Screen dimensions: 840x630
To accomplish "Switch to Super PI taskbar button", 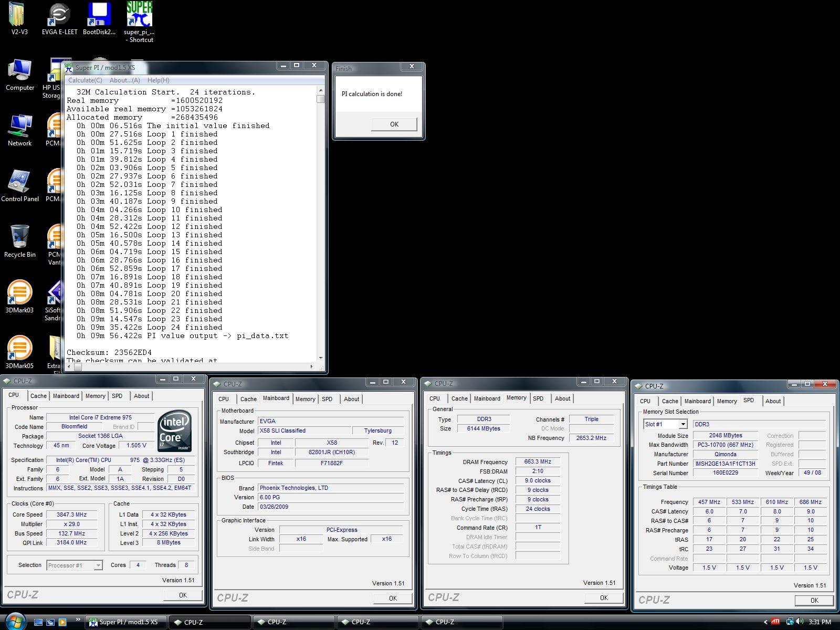I will (125, 622).
